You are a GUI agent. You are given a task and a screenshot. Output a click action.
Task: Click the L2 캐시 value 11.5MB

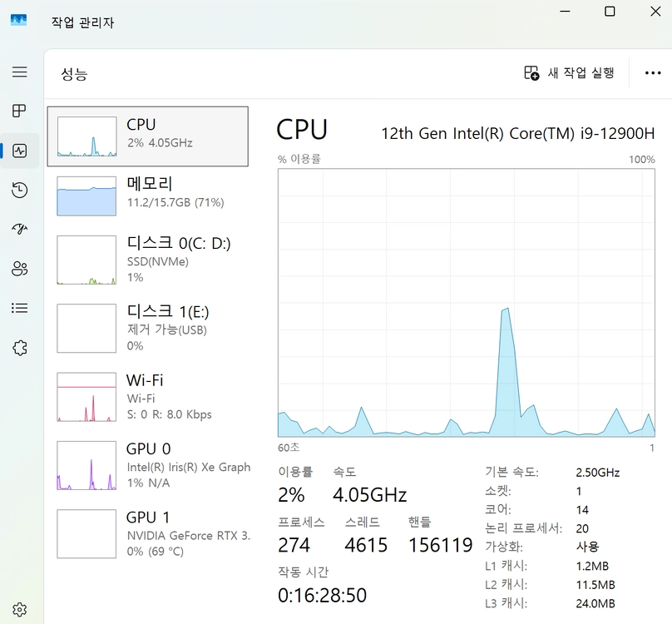[595, 585]
